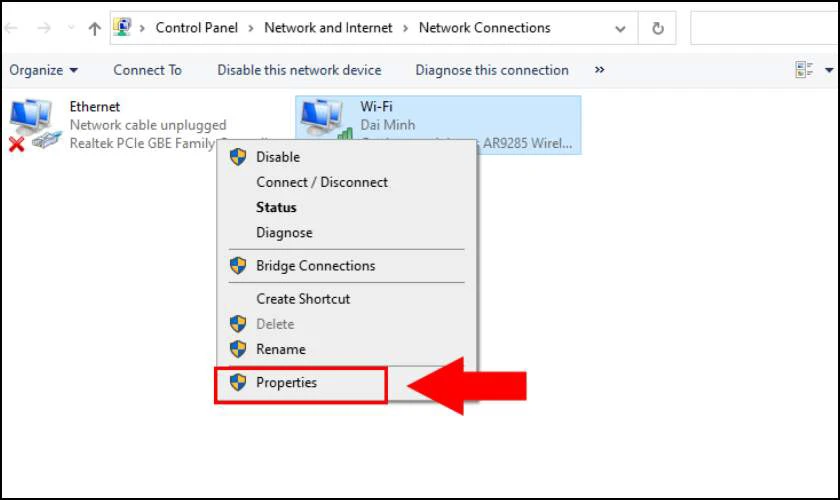Open Network and Internet breadcrumb
Screen dimensions: 840x500
[x=328, y=28]
